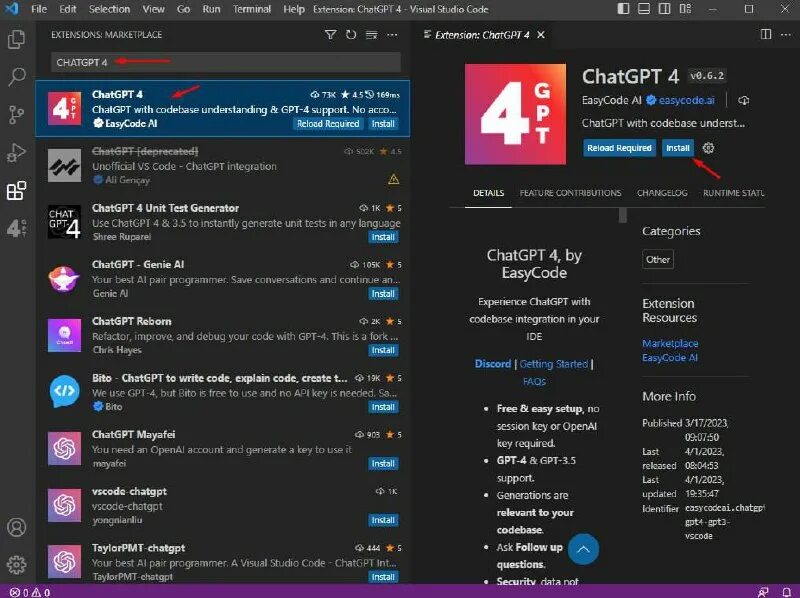Open the Search view in activity bar
The image size is (800, 598).
coord(16,77)
